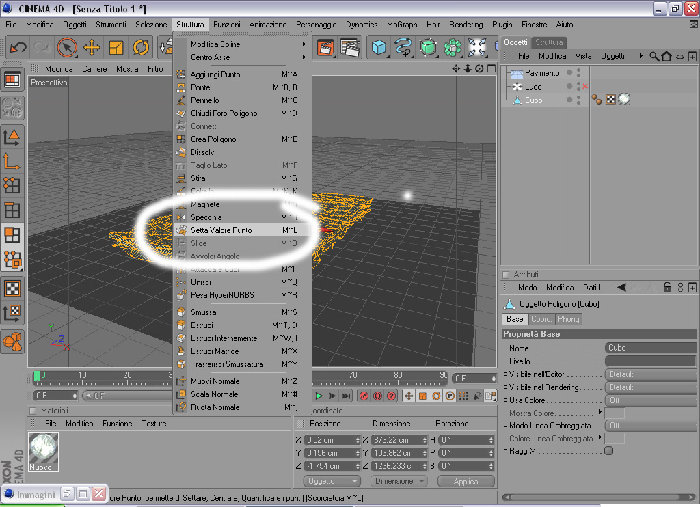The image size is (700, 507).
Task: Open the Rendering menu in the menu bar
Action: (466, 24)
